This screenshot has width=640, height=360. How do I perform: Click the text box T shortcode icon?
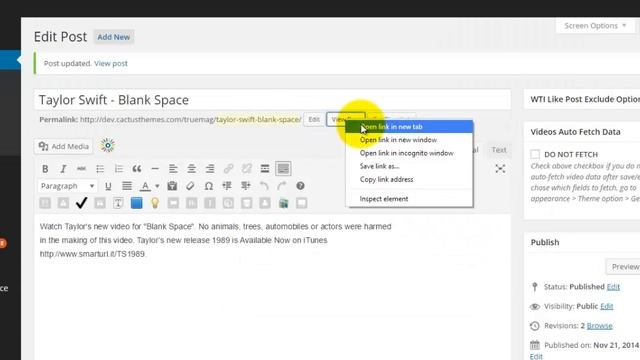(x=118, y=203)
